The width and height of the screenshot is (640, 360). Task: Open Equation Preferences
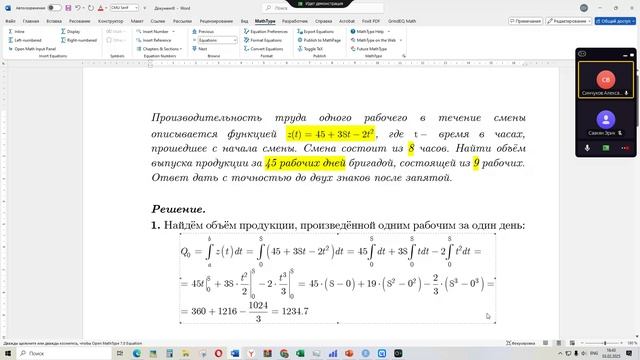(266, 31)
